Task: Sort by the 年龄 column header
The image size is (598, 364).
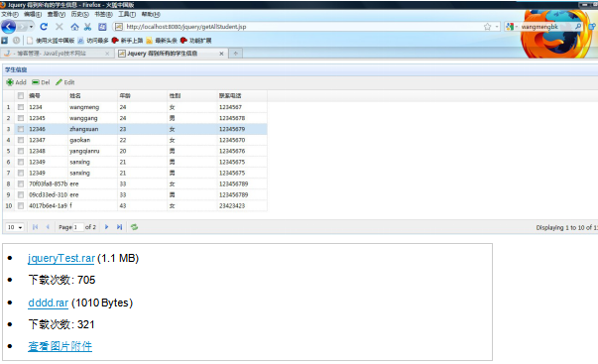Action: pyautogui.click(x=142, y=96)
